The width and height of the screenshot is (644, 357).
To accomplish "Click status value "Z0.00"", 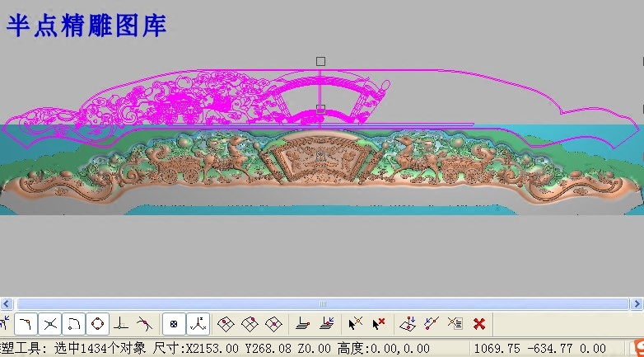I will pos(314,349).
